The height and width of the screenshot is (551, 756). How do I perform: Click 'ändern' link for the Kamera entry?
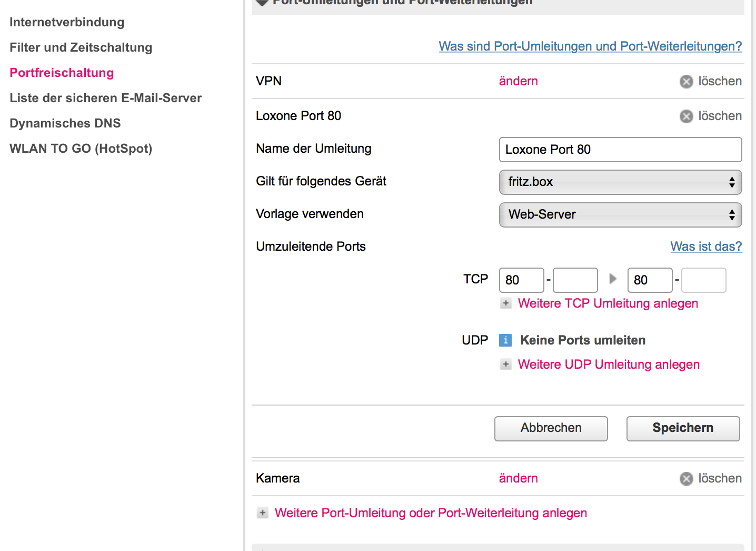[518, 478]
